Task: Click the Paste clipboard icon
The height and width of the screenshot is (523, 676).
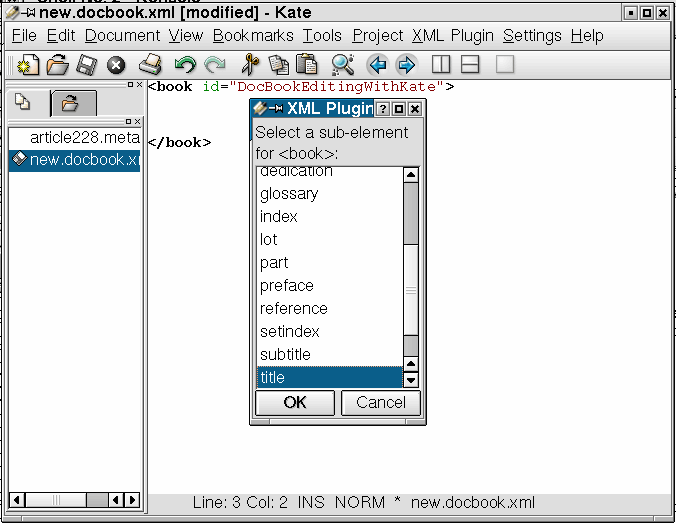Action: [307, 65]
